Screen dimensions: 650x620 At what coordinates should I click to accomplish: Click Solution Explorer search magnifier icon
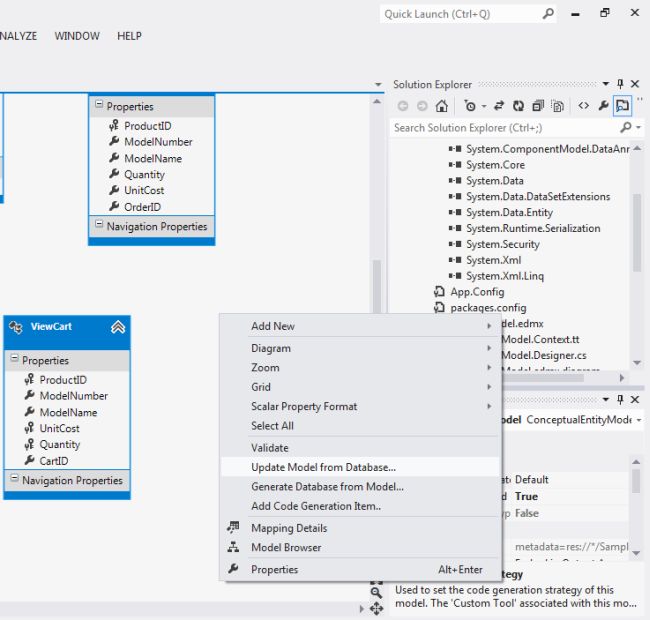(626, 127)
